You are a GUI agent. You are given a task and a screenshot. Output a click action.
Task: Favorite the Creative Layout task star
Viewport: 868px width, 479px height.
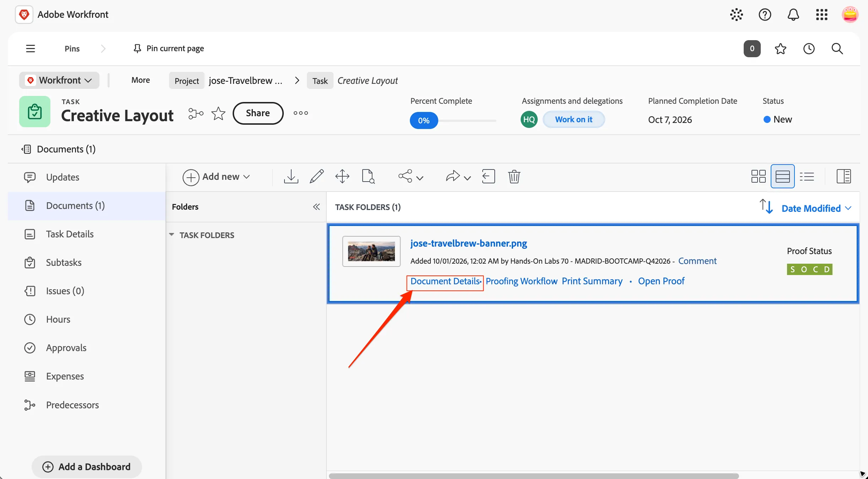point(218,113)
